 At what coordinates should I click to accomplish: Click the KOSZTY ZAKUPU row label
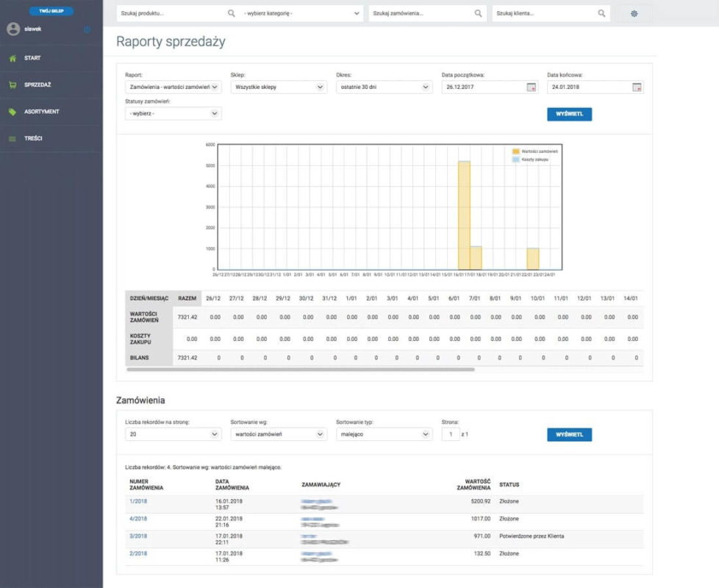tap(140, 339)
